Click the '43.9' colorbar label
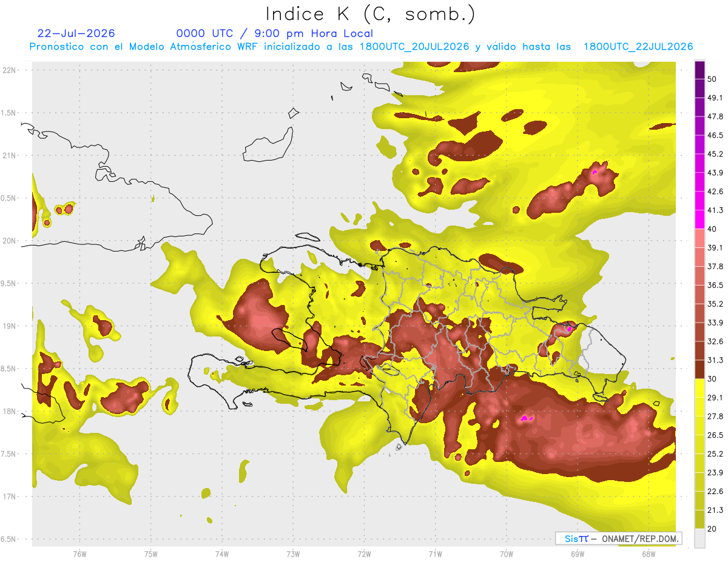Viewport: 728px width, 562px height. point(715,173)
